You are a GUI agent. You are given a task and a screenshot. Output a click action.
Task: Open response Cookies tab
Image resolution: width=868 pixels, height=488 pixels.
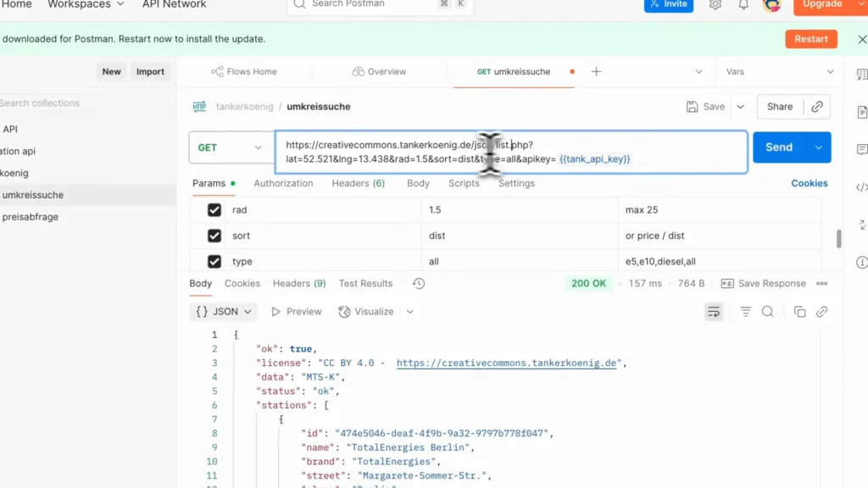click(x=242, y=283)
